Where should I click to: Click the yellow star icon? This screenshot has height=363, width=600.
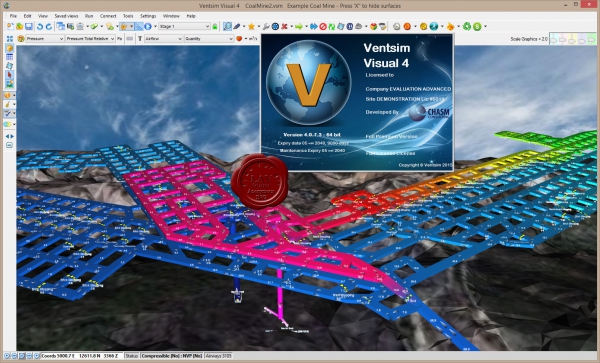coord(251,26)
